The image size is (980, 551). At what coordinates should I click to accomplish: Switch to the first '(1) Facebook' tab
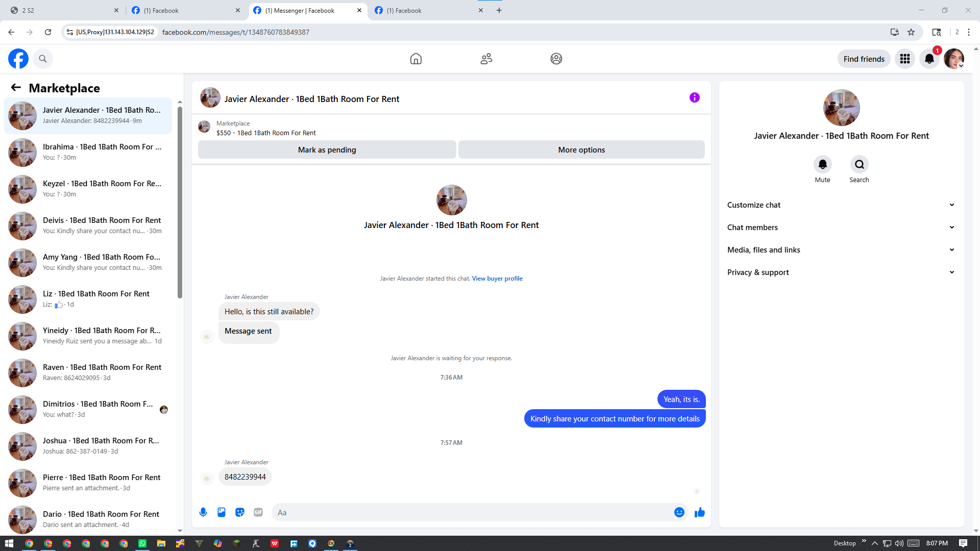click(185, 10)
